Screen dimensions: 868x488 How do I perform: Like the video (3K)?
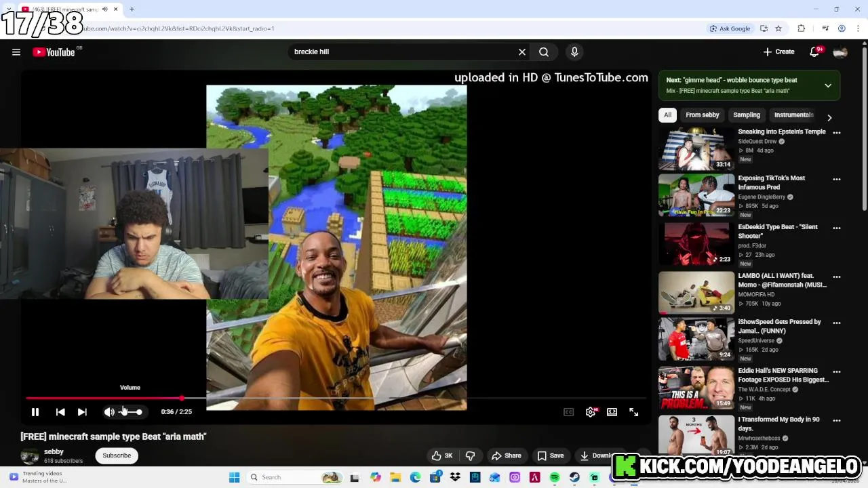click(x=442, y=456)
